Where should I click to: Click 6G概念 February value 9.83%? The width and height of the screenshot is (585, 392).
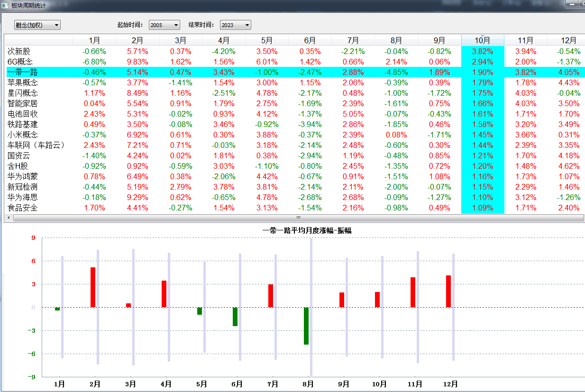coord(137,62)
